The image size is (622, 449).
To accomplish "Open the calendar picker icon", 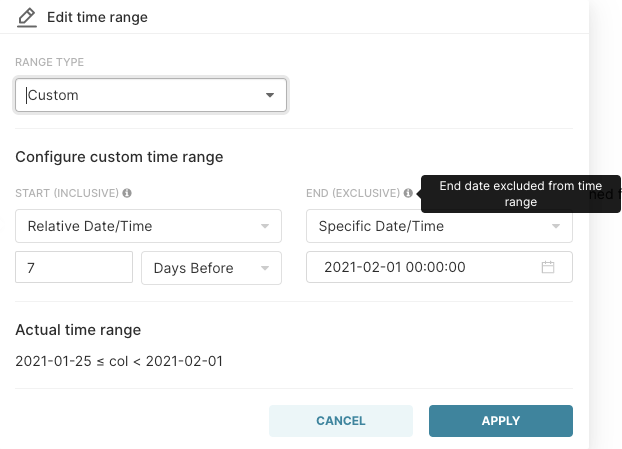I will (x=548, y=268).
